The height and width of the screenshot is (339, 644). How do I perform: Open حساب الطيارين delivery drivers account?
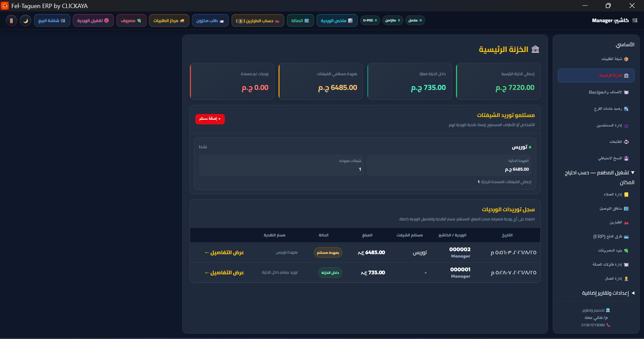(258, 20)
